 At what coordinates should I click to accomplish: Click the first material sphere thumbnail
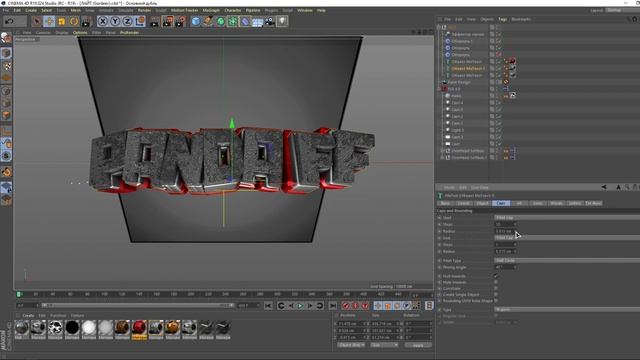point(22,328)
